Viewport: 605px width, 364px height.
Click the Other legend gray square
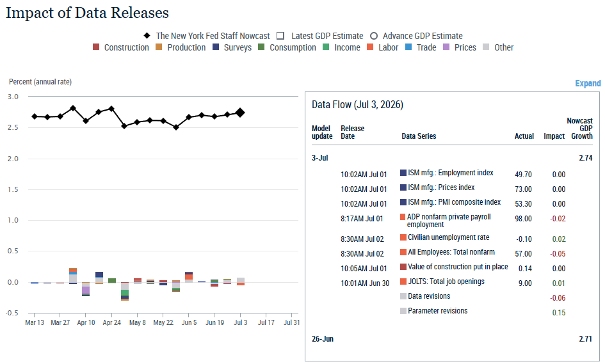click(x=486, y=47)
